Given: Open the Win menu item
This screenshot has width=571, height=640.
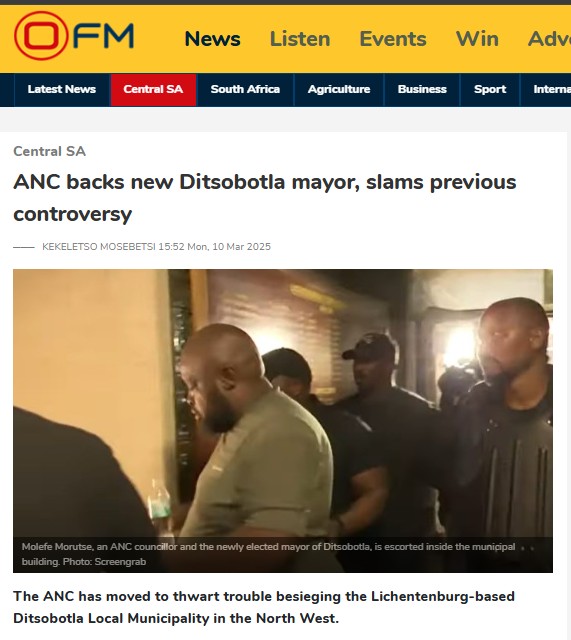Looking at the screenshot, I should click(477, 39).
